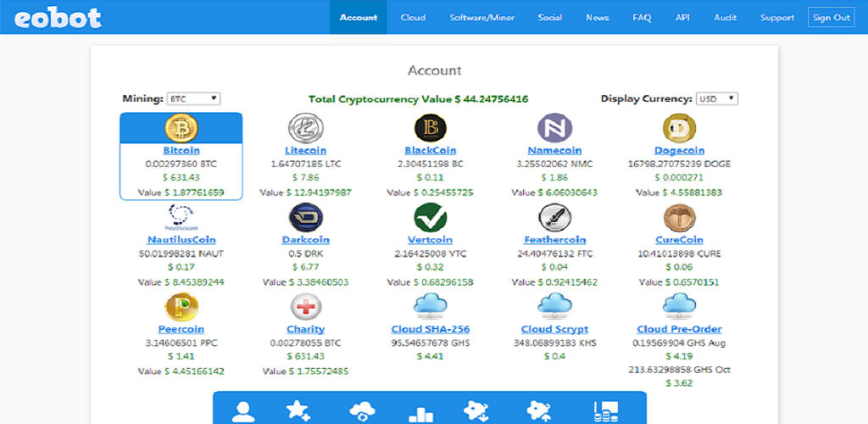Click the Bitcoin coin icon
The width and height of the screenshot is (868, 424).
(x=181, y=128)
